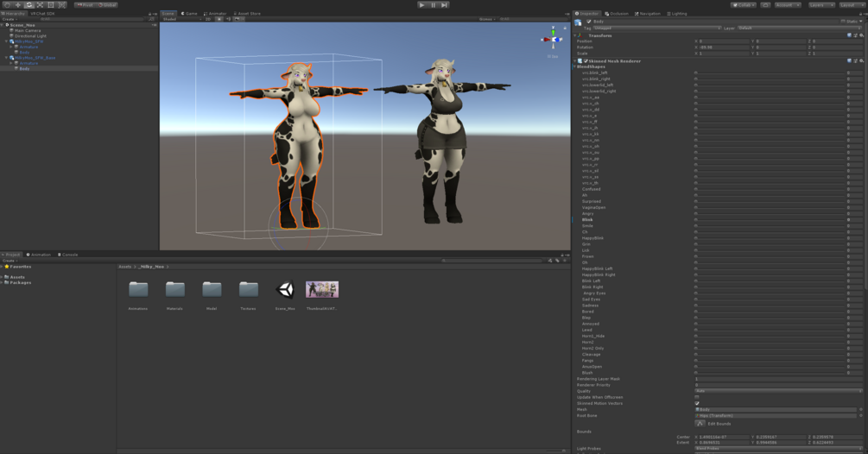Open the Scene_Moo Unity scene asset
The width and height of the screenshot is (868, 454).
point(285,290)
